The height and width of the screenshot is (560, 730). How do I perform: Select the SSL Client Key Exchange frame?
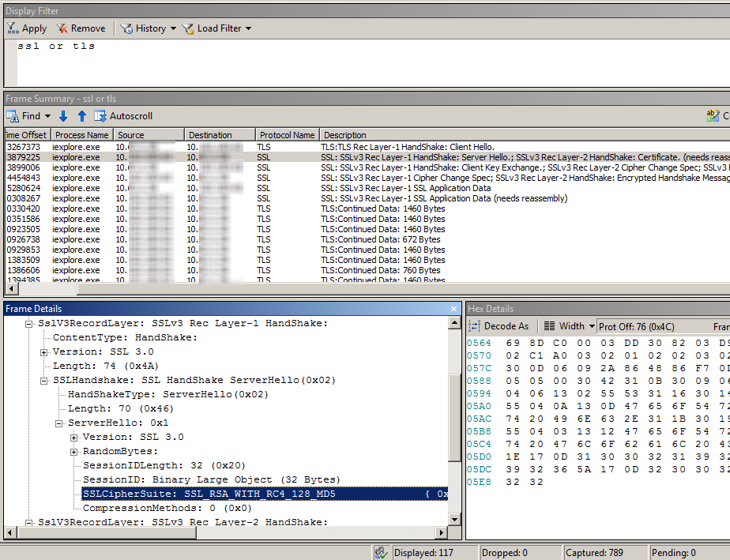(x=395, y=167)
